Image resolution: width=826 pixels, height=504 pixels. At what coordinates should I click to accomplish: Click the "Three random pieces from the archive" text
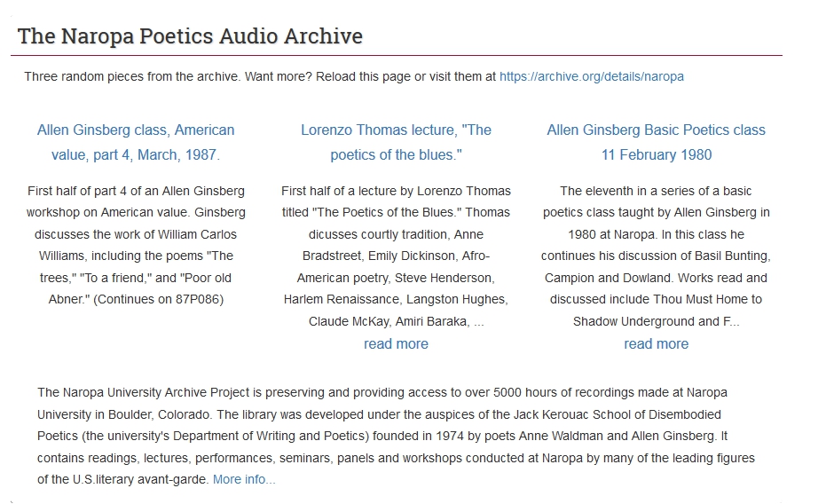pyautogui.click(x=131, y=76)
